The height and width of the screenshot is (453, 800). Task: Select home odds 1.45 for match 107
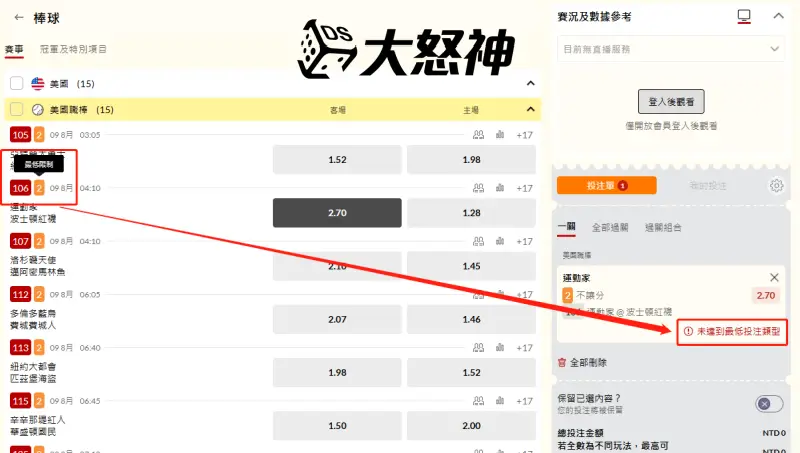tap(471, 266)
